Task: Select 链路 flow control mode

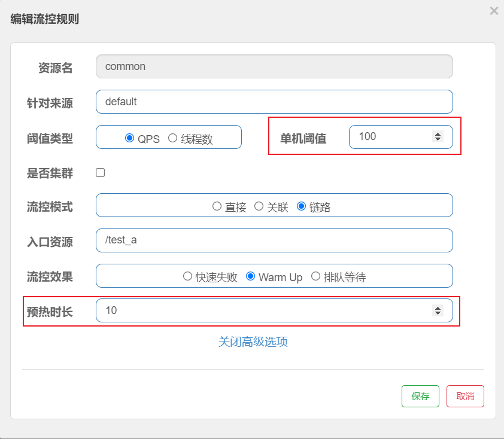Action: pyautogui.click(x=301, y=206)
